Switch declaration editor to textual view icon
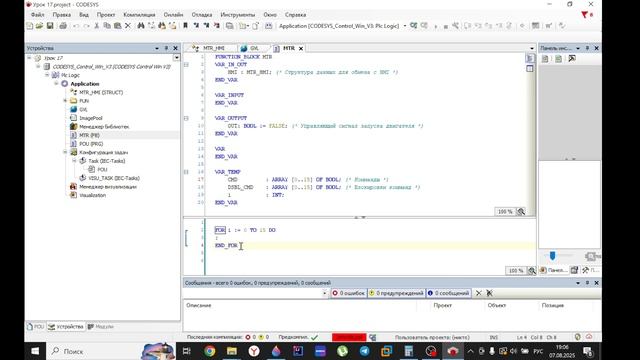This screenshot has width=640, height=360. (x=530, y=59)
